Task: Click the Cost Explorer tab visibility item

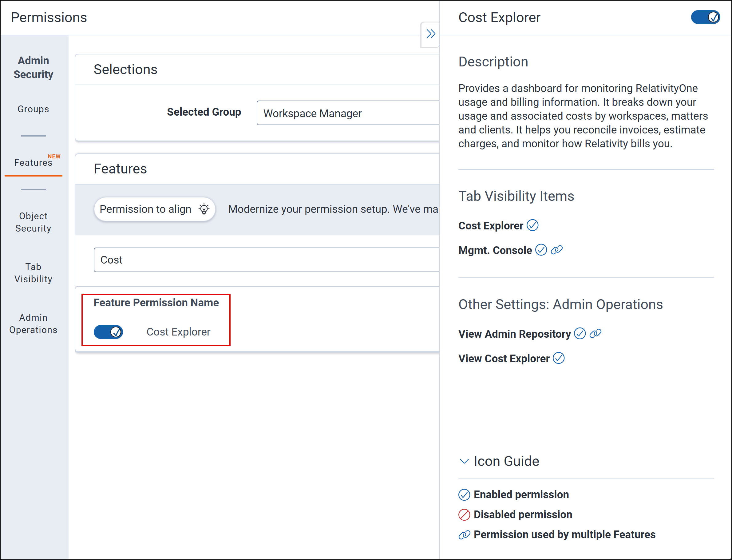Action: coord(491,226)
